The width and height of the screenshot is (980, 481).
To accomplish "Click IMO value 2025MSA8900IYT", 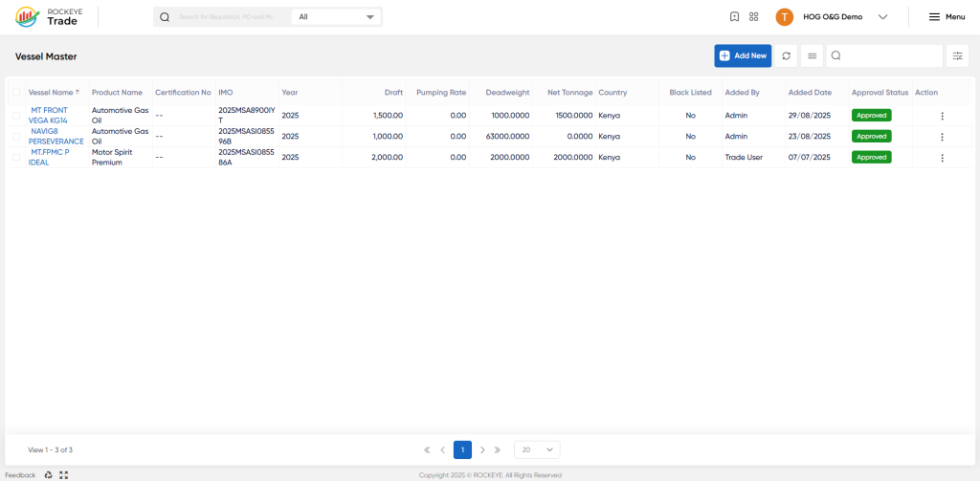I will tap(246, 115).
